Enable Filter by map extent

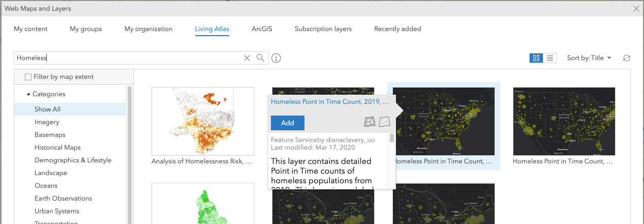[x=28, y=77]
